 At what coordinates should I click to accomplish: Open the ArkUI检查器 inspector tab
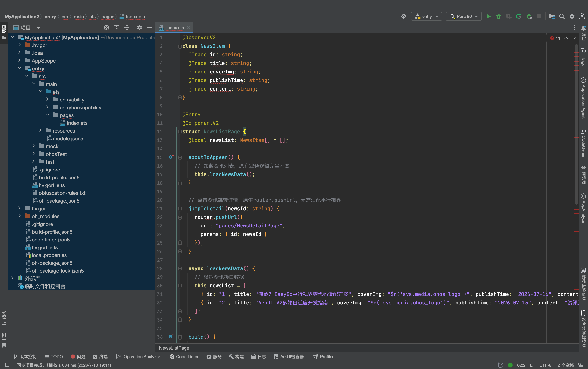click(289, 357)
